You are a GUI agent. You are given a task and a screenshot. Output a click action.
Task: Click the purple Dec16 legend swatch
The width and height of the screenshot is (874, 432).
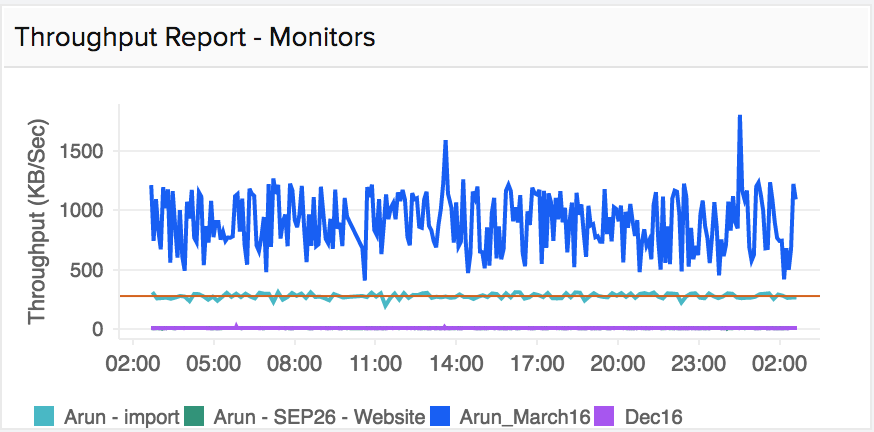(x=603, y=415)
